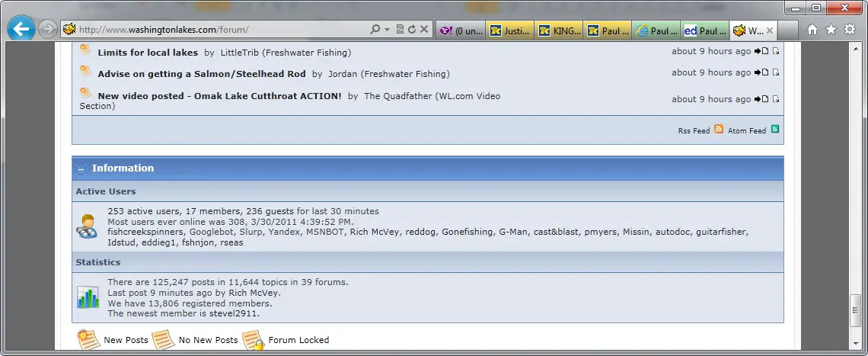The height and width of the screenshot is (356, 868).
Task: Click the browser Forward arrow button
Action: (47, 30)
